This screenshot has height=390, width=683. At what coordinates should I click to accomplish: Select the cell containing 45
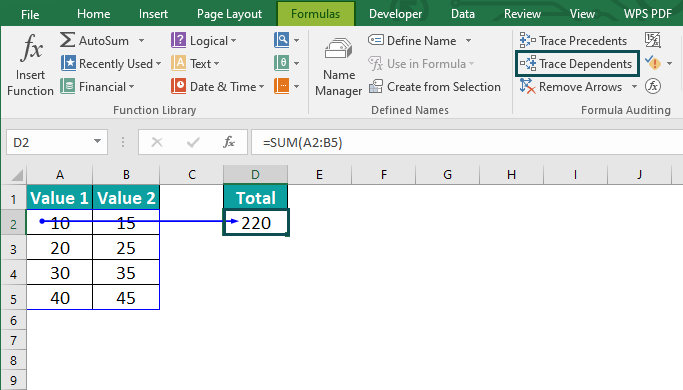(126, 297)
